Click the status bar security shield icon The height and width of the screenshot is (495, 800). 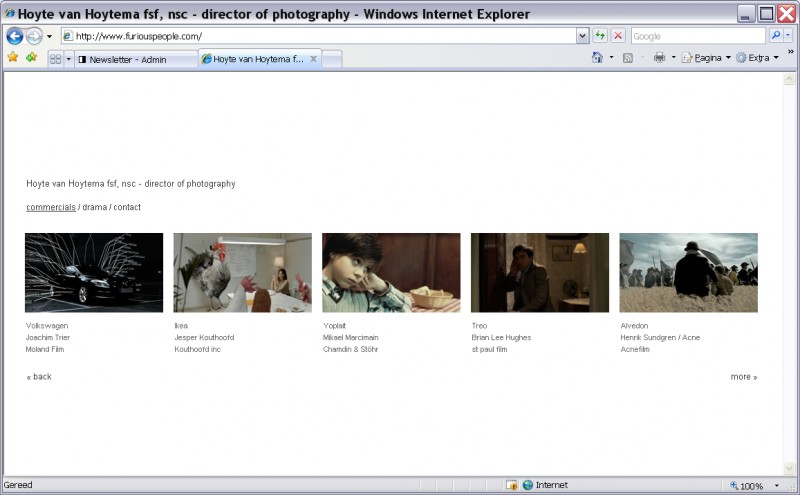click(511, 485)
